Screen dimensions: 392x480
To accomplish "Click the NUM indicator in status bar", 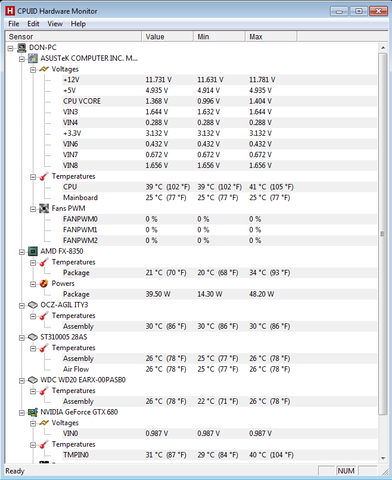I will pos(346,471).
